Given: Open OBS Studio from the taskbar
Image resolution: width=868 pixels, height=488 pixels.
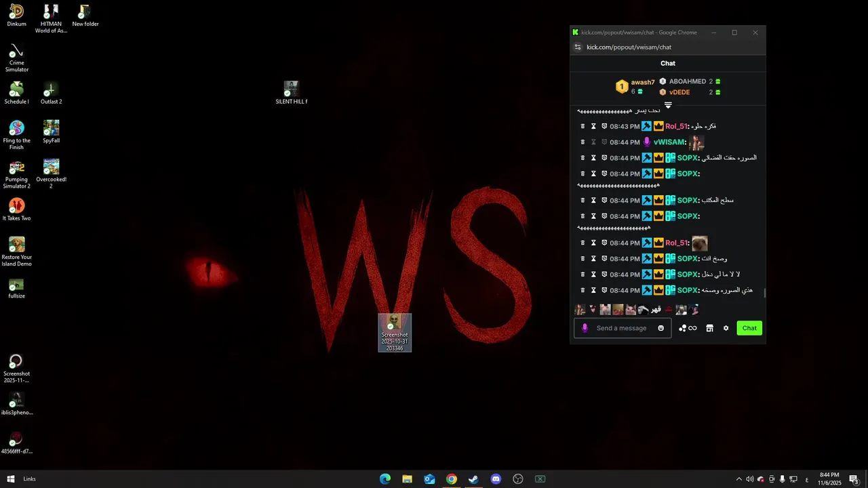Looking at the screenshot, I should pyautogui.click(x=518, y=479).
